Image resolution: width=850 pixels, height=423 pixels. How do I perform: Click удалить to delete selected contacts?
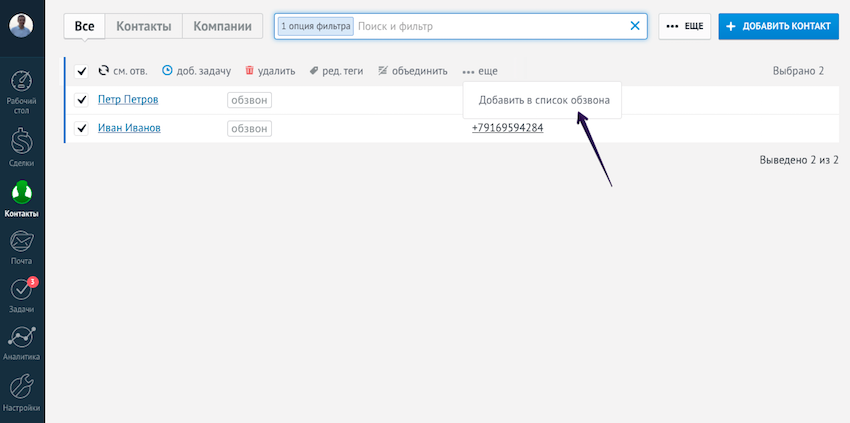tap(270, 71)
